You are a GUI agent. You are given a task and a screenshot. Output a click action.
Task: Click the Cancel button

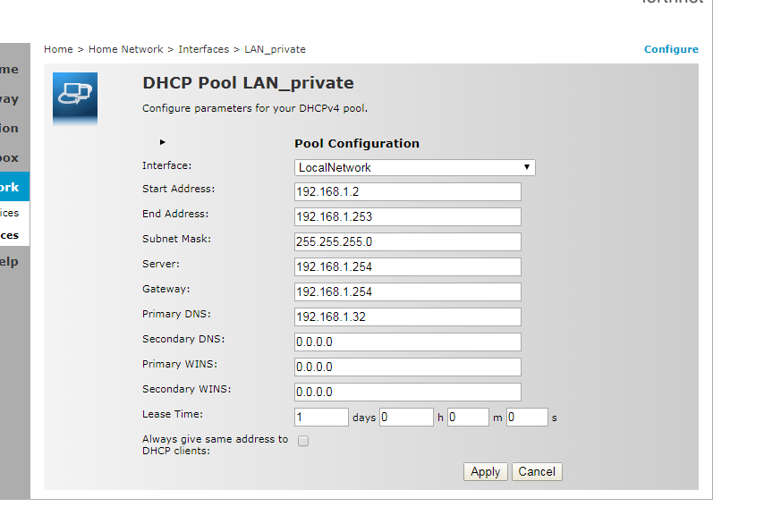click(x=537, y=471)
